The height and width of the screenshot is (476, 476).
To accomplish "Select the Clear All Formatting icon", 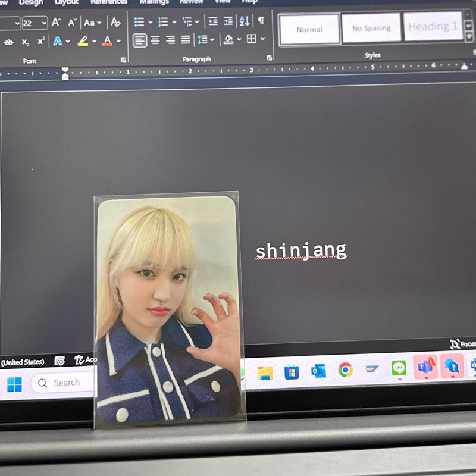I will click(x=115, y=23).
